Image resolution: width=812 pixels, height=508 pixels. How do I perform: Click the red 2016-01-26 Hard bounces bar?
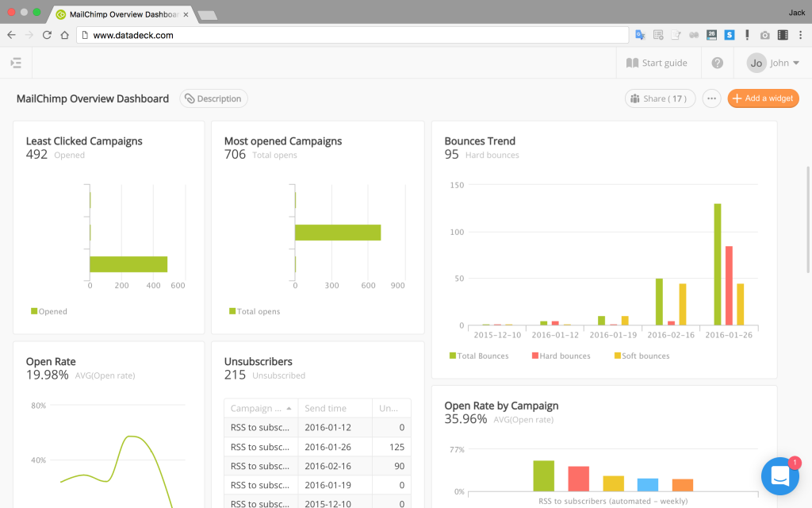pyautogui.click(x=729, y=286)
